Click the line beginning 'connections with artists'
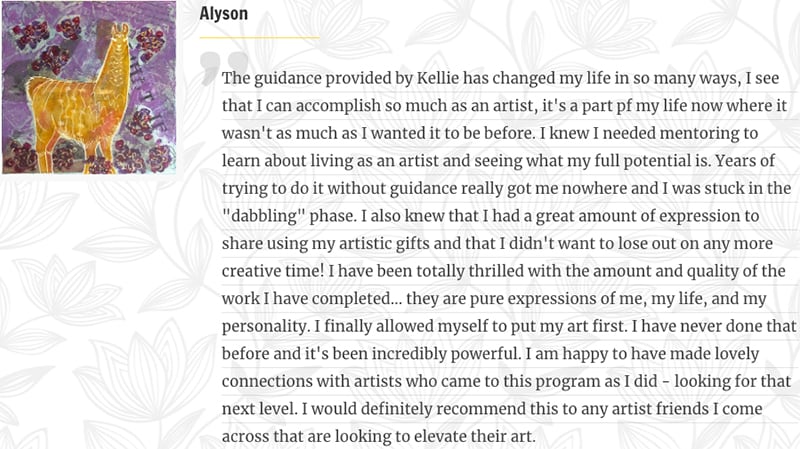This screenshot has height=449, width=800. click(507, 382)
